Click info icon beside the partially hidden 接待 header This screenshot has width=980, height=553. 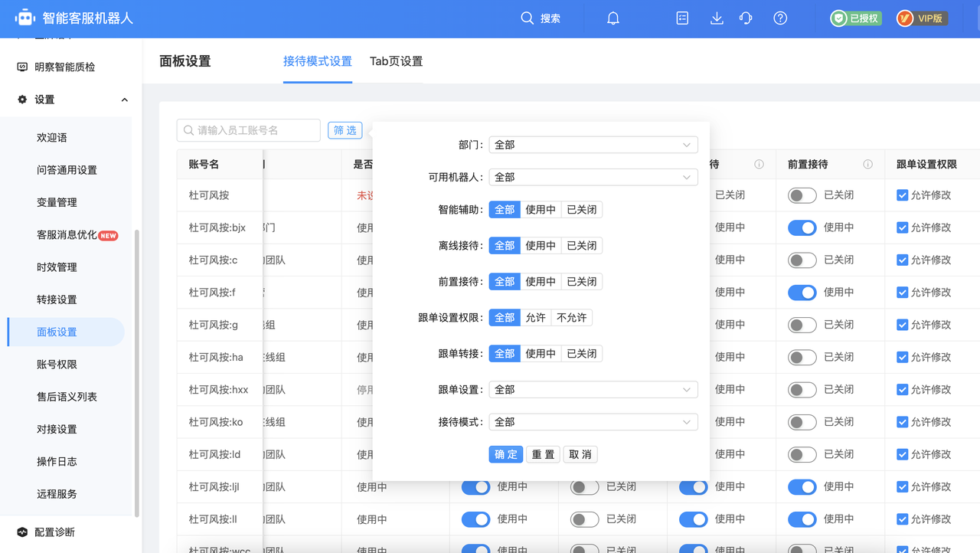759,165
